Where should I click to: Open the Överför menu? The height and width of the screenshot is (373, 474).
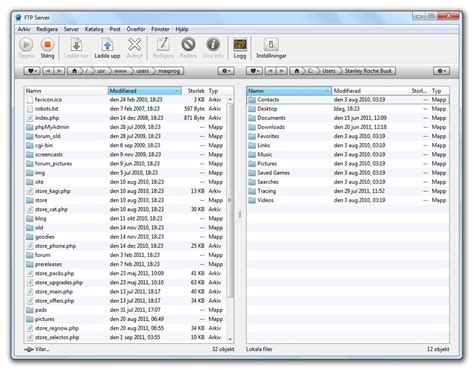coord(136,29)
